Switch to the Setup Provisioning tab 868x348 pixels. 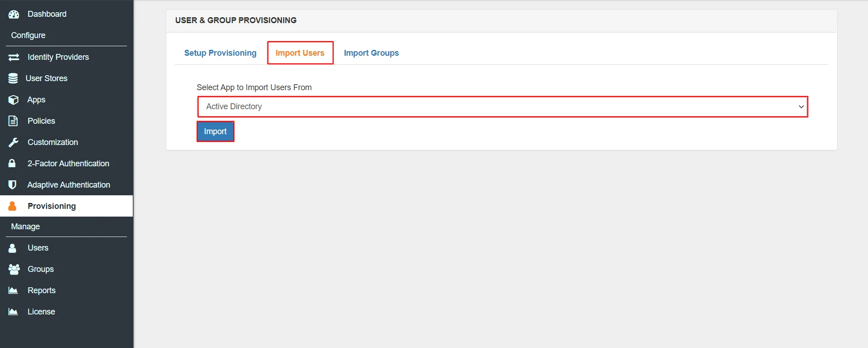(220, 53)
